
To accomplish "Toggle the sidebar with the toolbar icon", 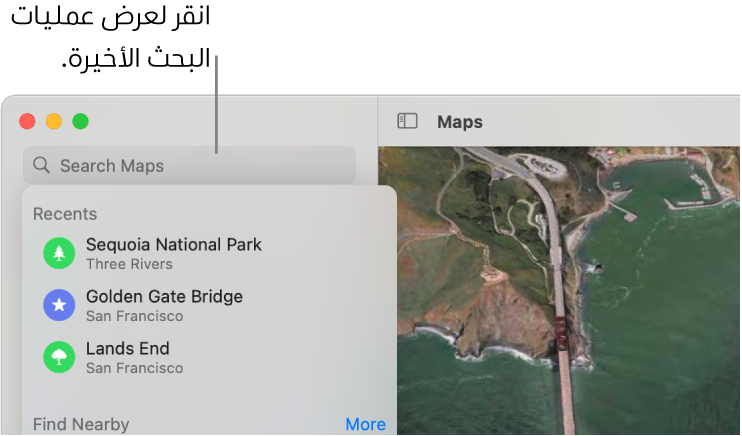I will (407, 121).
